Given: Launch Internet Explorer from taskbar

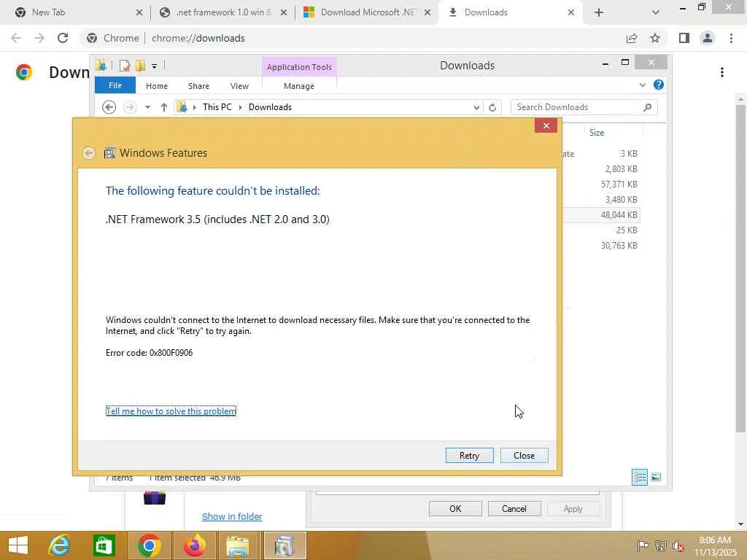Looking at the screenshot, I should coord(59,545).
